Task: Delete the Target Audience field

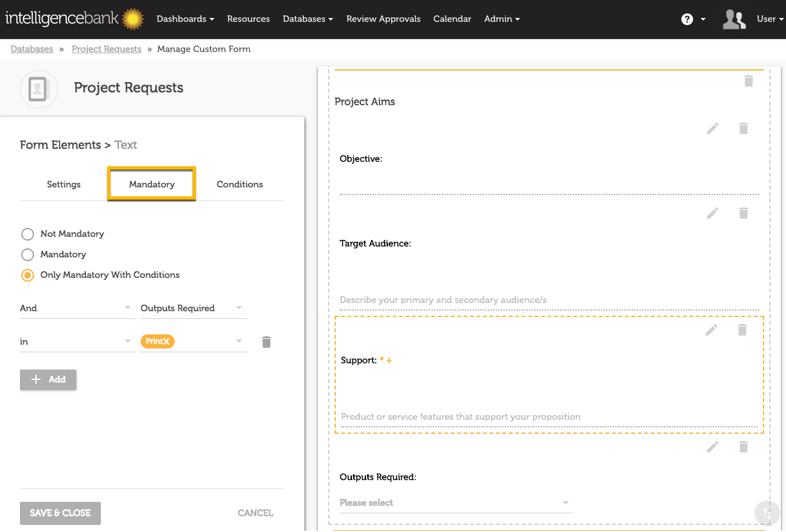Action: click(x=744, y=213)
